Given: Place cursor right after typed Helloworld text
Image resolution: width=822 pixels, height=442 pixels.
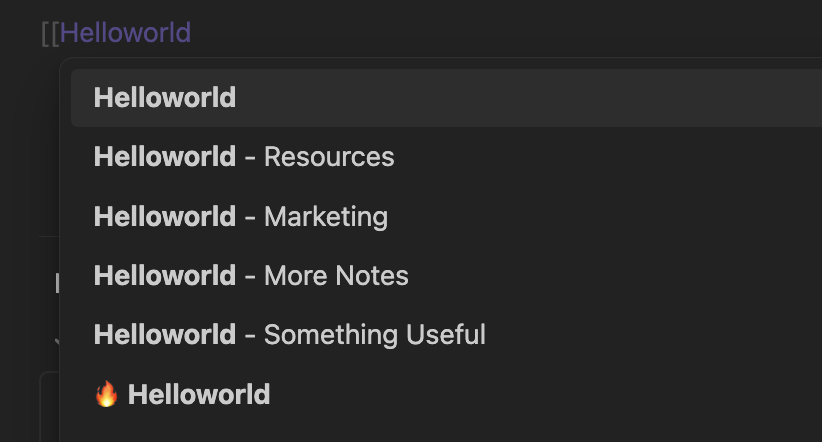Looking at the screenshot, I should coord(192,33).
